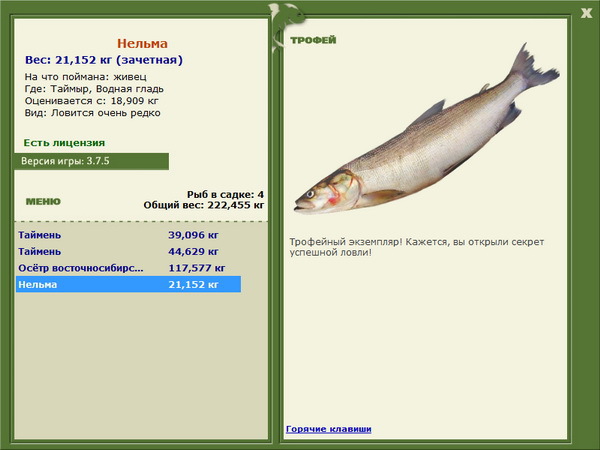Screen dimensions: 600x450
Task: Close the trophy window with the X
Action: 586,13
